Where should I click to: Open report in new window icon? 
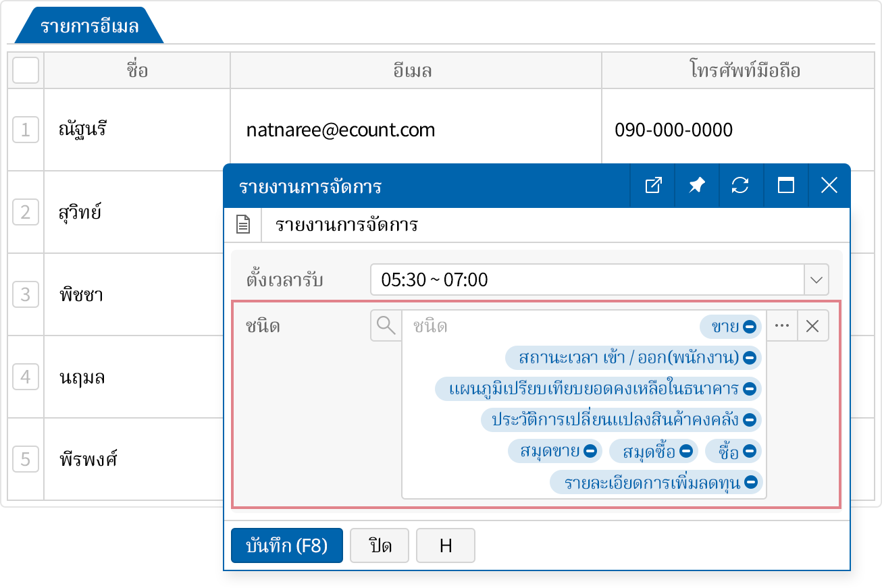click(x=653, y=186)
